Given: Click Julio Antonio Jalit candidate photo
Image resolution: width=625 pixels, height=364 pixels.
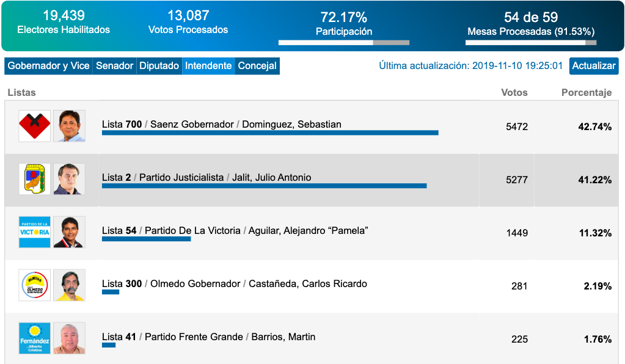Looking at the screenshot, I should 69,179.
